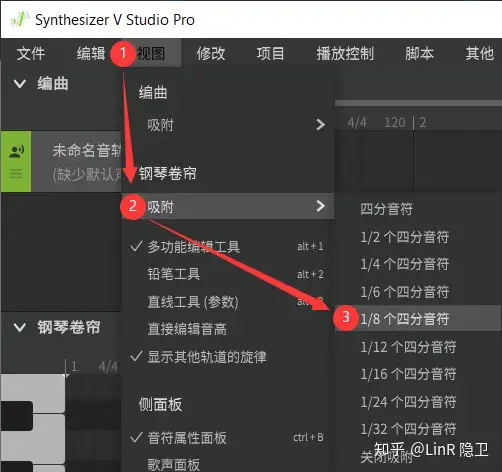
Task: Click the 120 tempo marker
Action: point(395,123)
